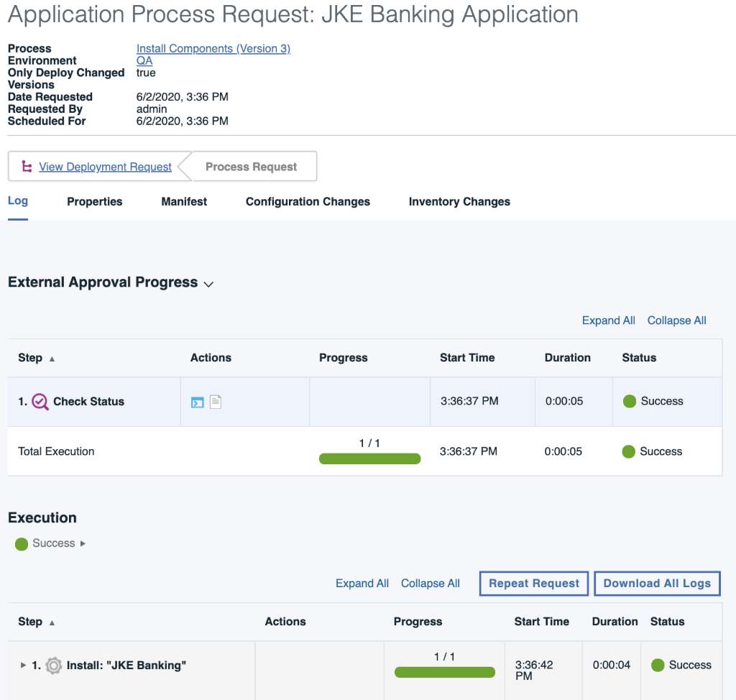Open the Manifest tab
Viewport: 736px width, 700px height.
coord(183,202)
